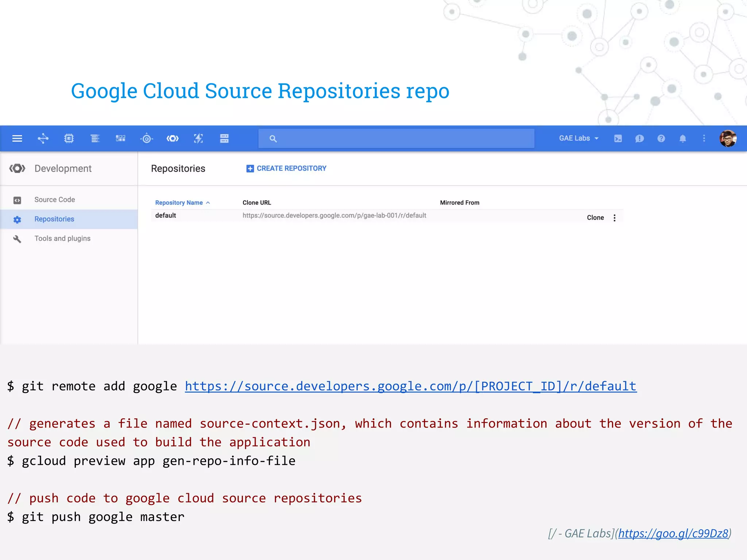Image resolution: width=747 pixels, height=560 pixels.
Task: Click the help question mark icon
Action: [x=661, y=139]
